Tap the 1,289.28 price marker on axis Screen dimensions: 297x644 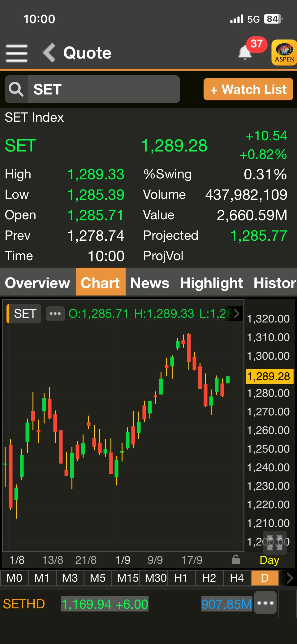tap(269, 376)
